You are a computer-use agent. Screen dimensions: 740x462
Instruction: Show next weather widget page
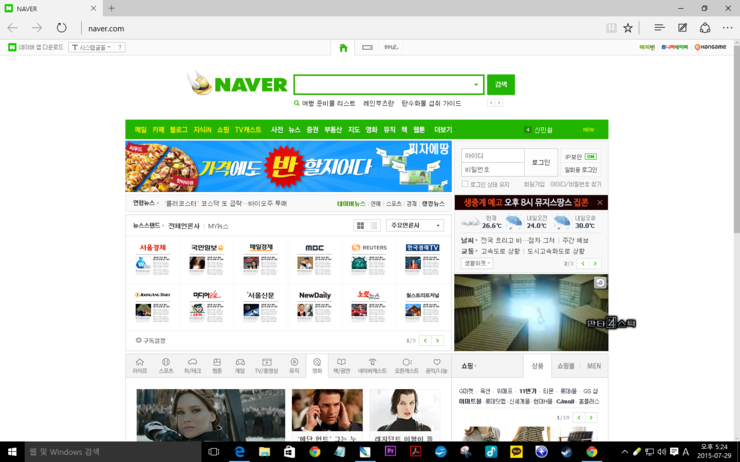[x=595, y=263]
